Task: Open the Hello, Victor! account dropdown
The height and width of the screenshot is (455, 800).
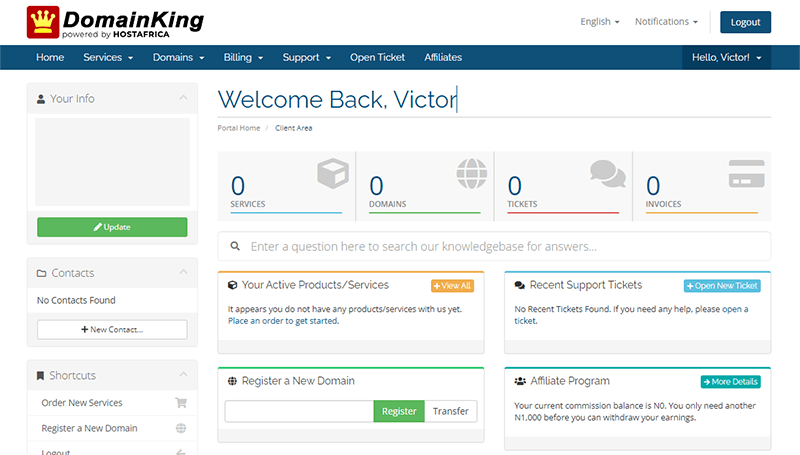Action: [x=727, y=57]
